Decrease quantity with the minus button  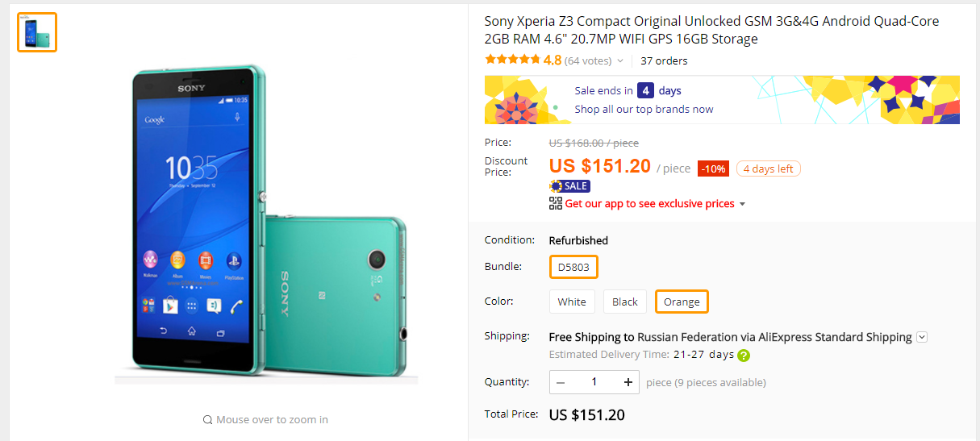561,382
